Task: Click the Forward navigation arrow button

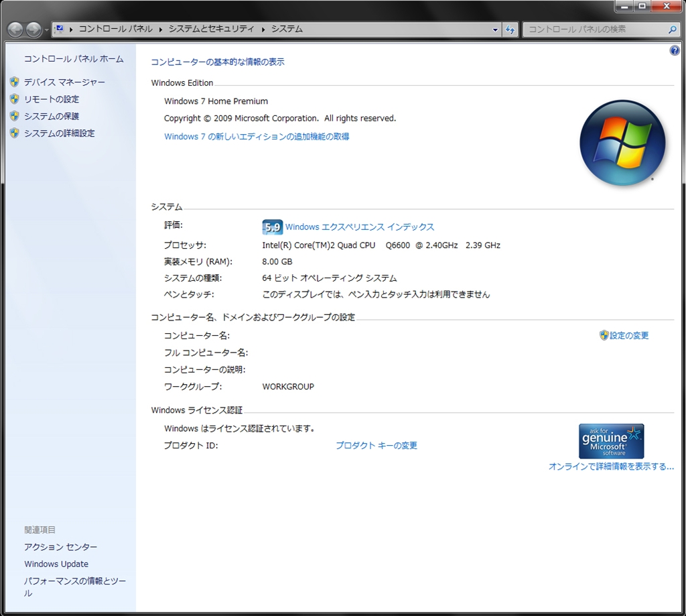Action: (x=33, y=29)
